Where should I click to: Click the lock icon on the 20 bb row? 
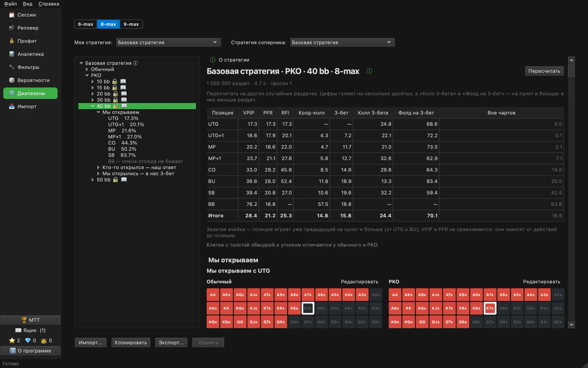pyautogui.click(x=115, y=94)
